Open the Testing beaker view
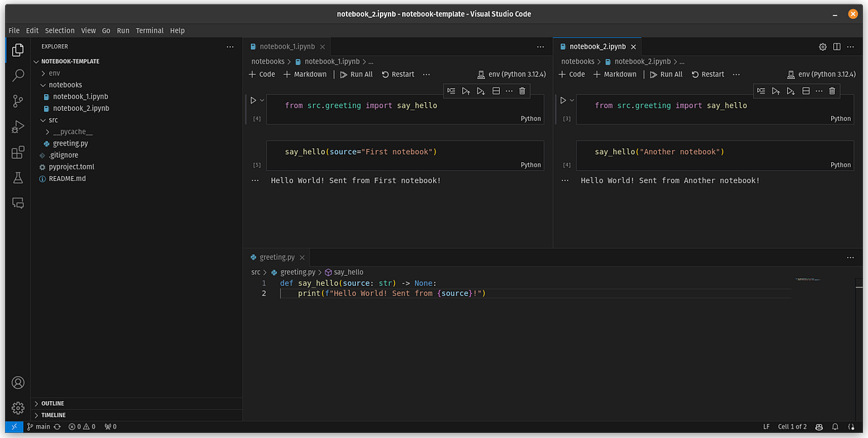The image size is (868, 438). click(x=17, y=177)
